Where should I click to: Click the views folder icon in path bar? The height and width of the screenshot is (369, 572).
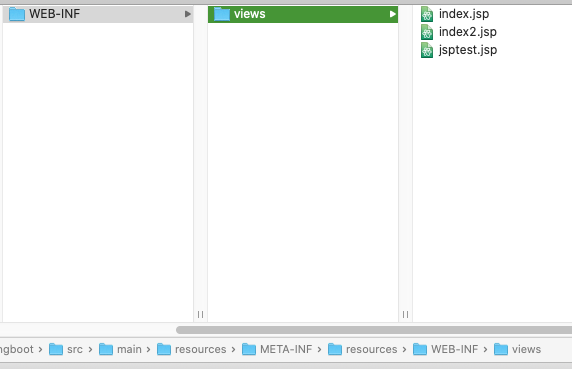tap(501, 349)
